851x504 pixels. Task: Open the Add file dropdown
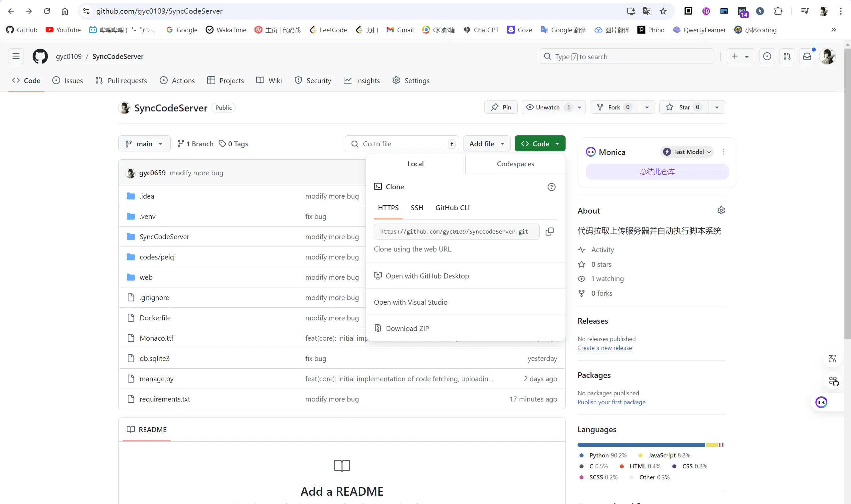point(486,144)
